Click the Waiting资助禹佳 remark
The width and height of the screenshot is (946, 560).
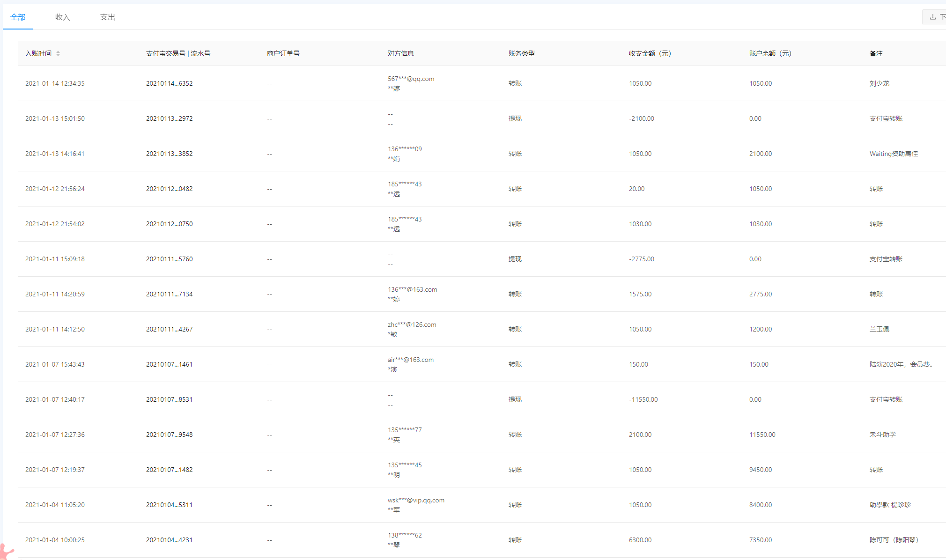(893, 154)
